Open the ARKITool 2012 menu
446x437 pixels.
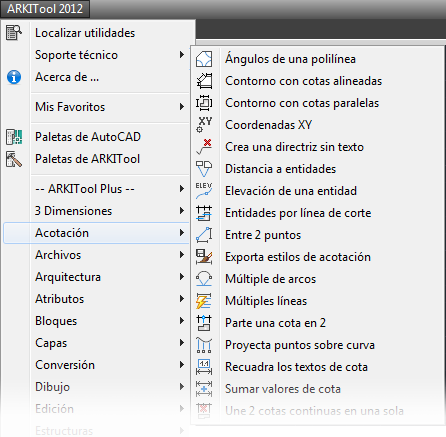pyautogui.click(x=45, y=9)
